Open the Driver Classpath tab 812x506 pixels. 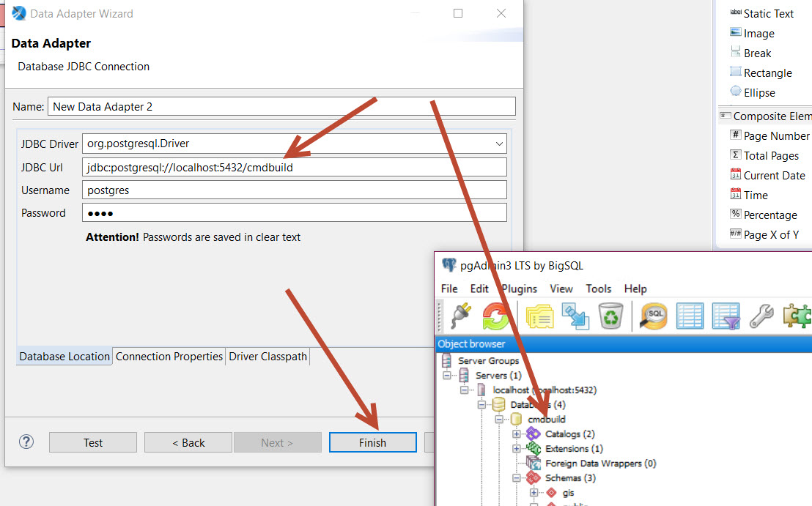pos(268,357)
